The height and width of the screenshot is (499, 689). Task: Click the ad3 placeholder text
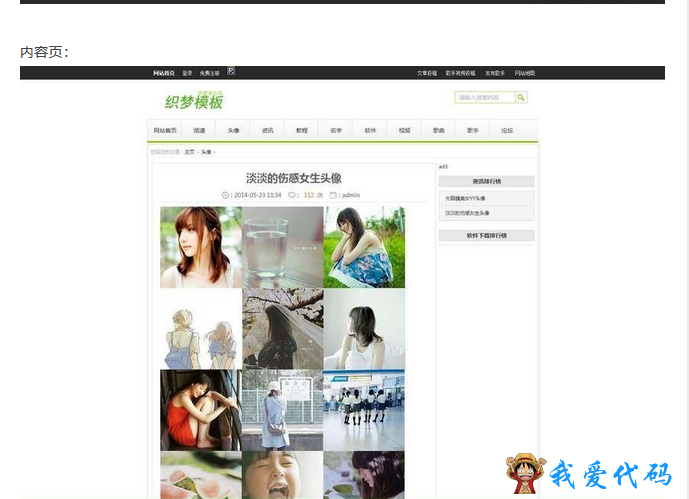[443, 166]
